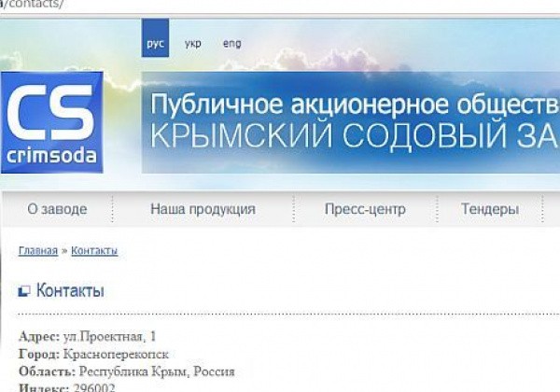The height and width of the screenshot is (392, 560).
Task: Click the Контакты page heading
Action: coord(70,292)
